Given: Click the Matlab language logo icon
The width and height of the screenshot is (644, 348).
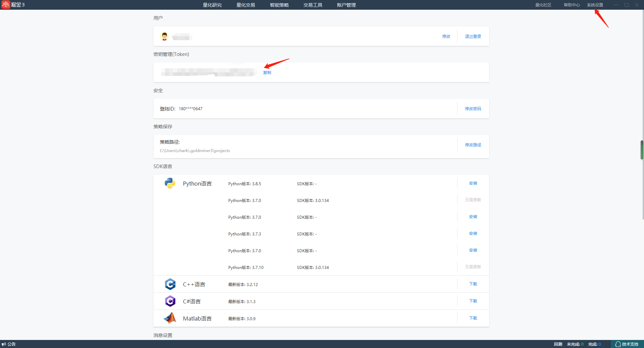Looking at the screenshot, I should pyautogui.click(x=170, y=318).
